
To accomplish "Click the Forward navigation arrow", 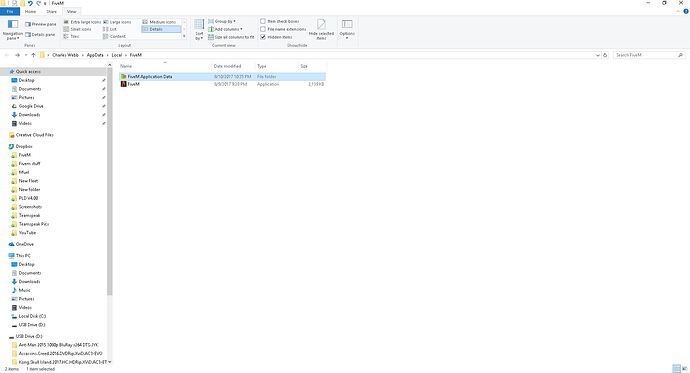I will [17, 55].
